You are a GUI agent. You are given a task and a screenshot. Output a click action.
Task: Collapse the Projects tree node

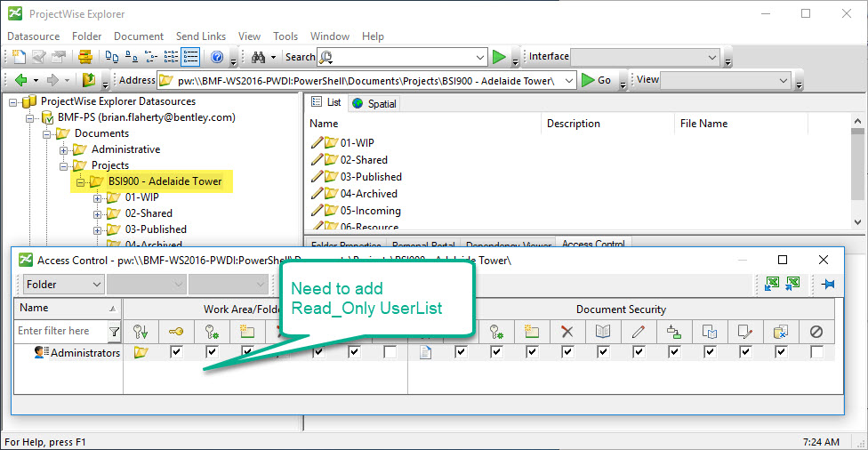pos(64,166)
